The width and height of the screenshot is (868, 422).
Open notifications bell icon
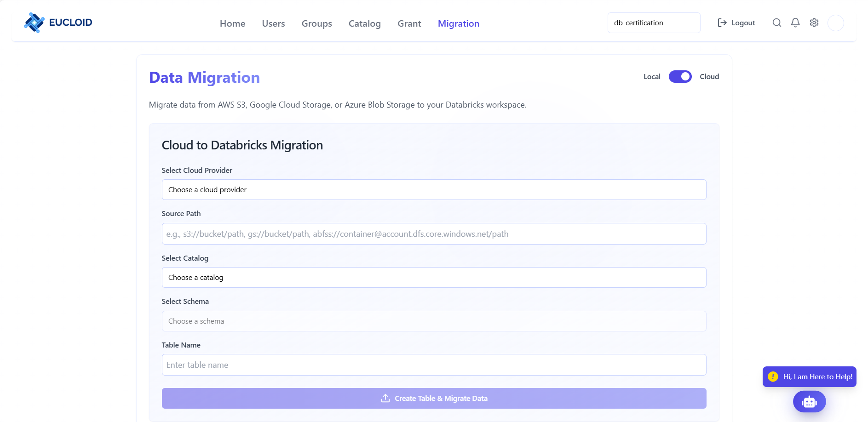[x=795, y=23]
